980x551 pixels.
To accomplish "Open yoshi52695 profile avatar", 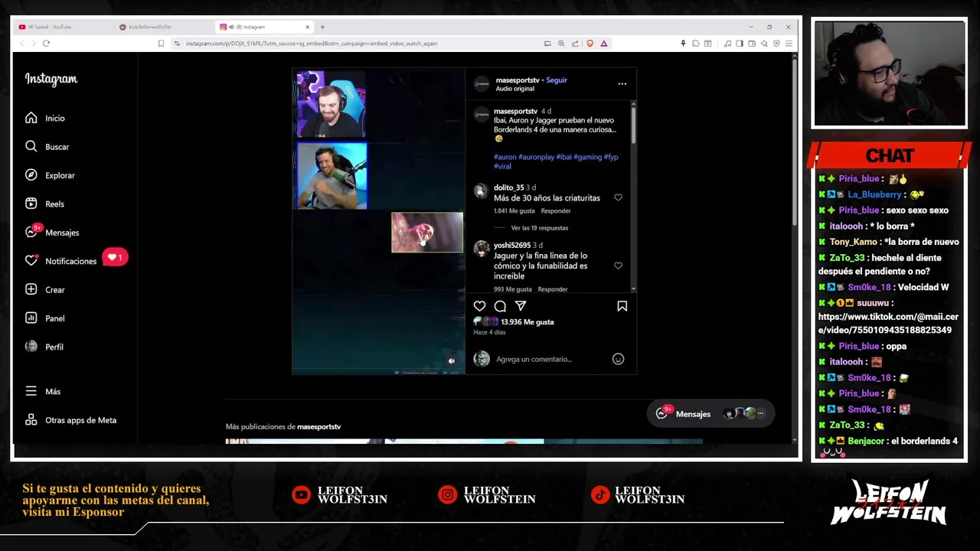I will tap(480, 249).
